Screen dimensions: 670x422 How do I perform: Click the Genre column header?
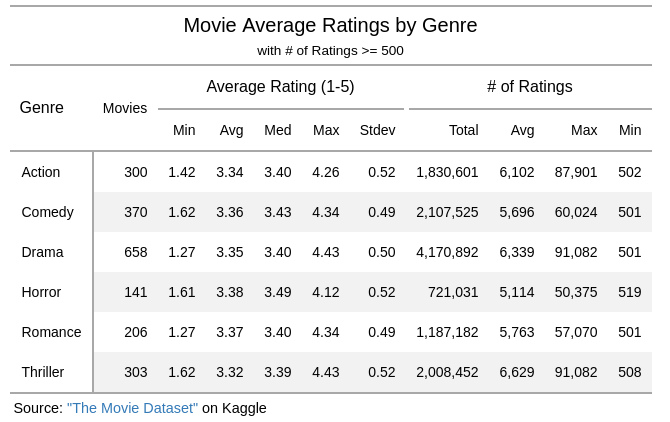point(41,108)
